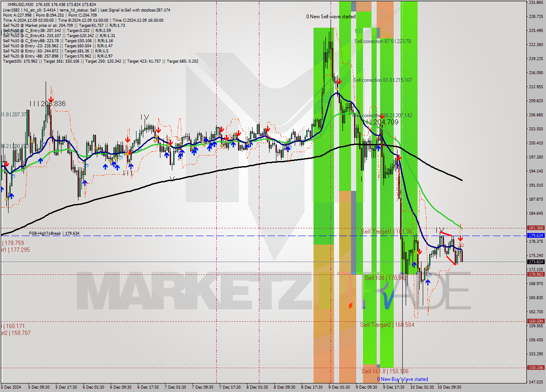Click the 'Sell correction 38.2 | 207.142' label

click(383, 115)
